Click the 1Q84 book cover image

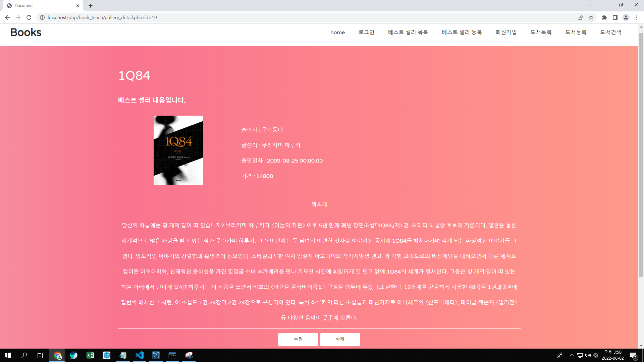[178, 150]
